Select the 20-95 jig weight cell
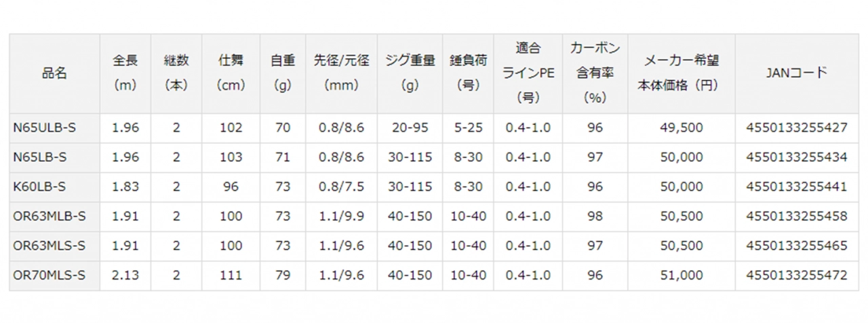The image size is (868, 323). [410, 128]
